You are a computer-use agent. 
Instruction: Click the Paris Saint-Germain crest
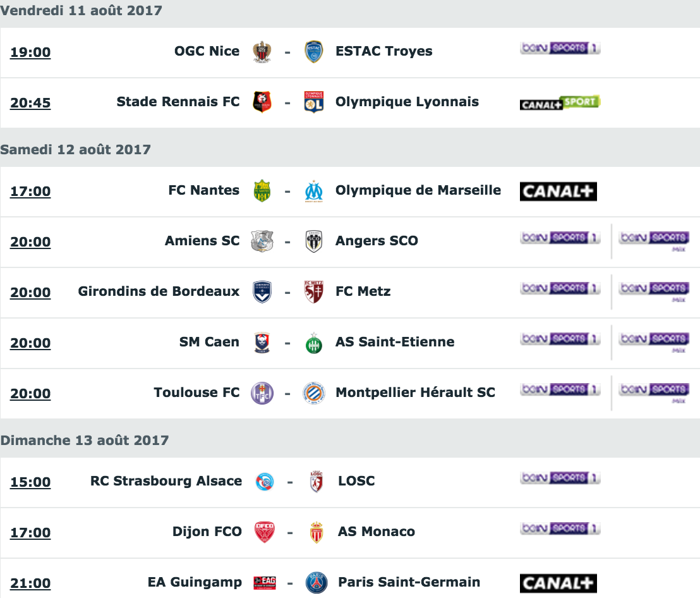(x=317, y=583)
